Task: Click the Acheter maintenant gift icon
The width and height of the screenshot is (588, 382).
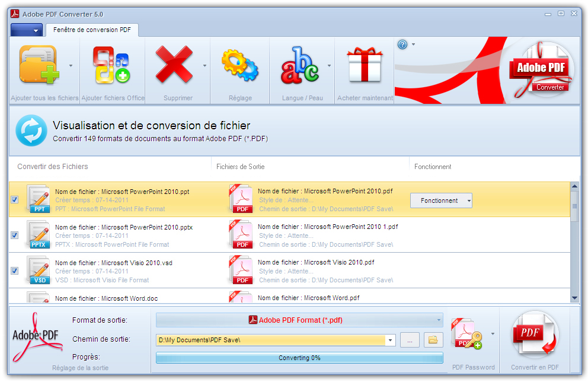Action: pos(365,65)
